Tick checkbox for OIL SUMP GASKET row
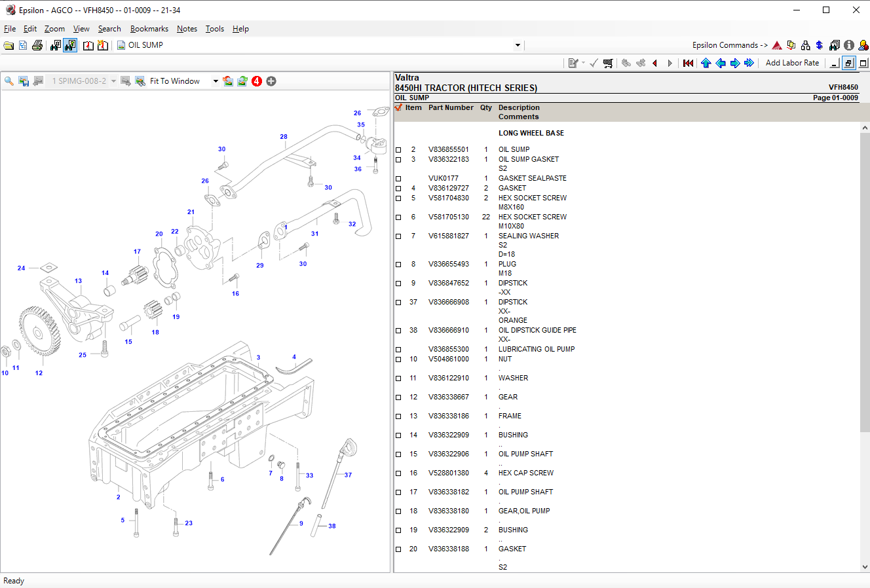Viewport: 870px width, 588px height. click(x=398, y=160)
